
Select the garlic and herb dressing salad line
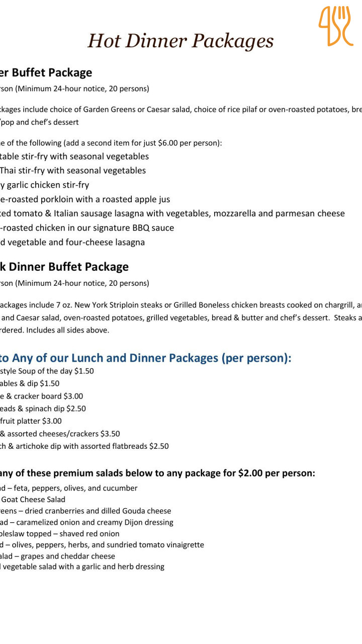point(82,567)
